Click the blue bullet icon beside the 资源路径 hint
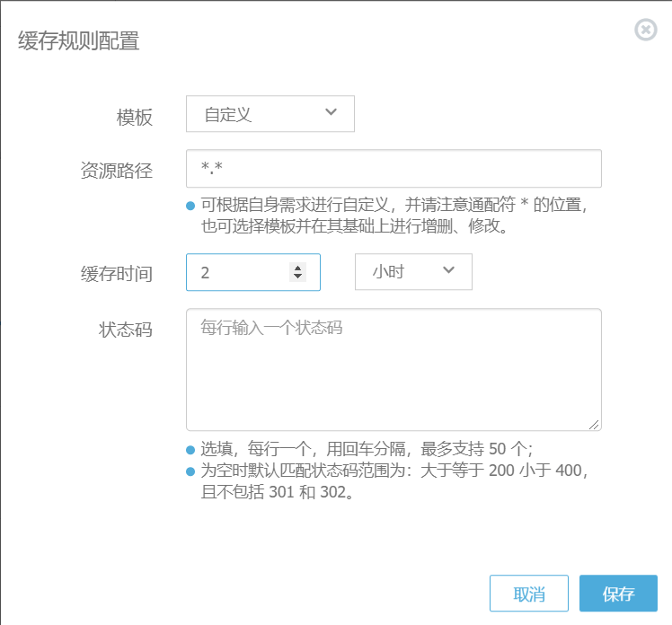This screenshot has height=625, width=672. coord(190,206)
